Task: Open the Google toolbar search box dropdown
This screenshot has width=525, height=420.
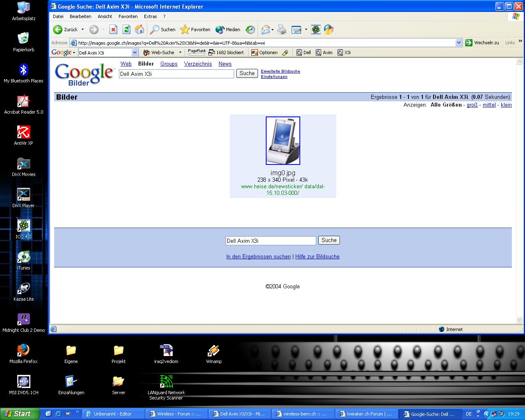Action: pyautogui.click(x=135, y=52)
